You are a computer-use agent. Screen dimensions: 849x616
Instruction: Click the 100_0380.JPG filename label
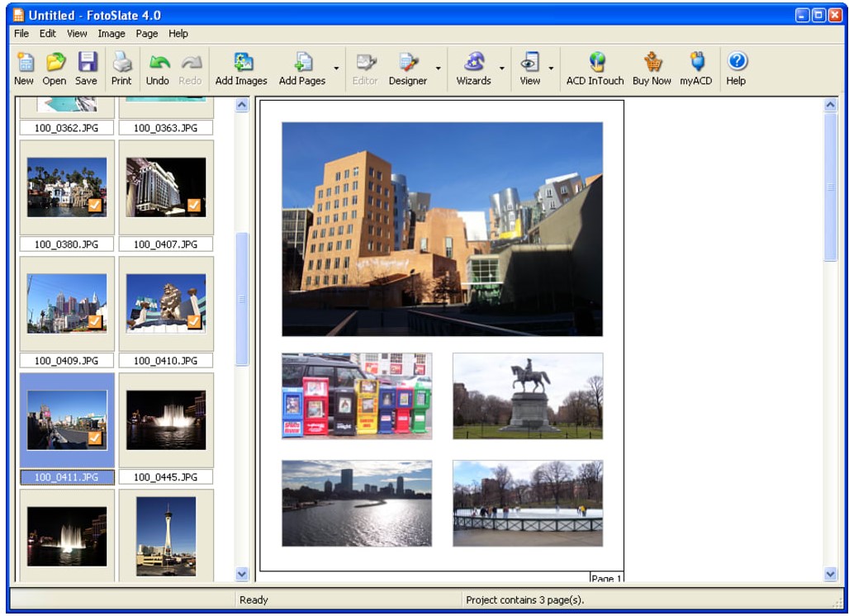tap(67, 244)
